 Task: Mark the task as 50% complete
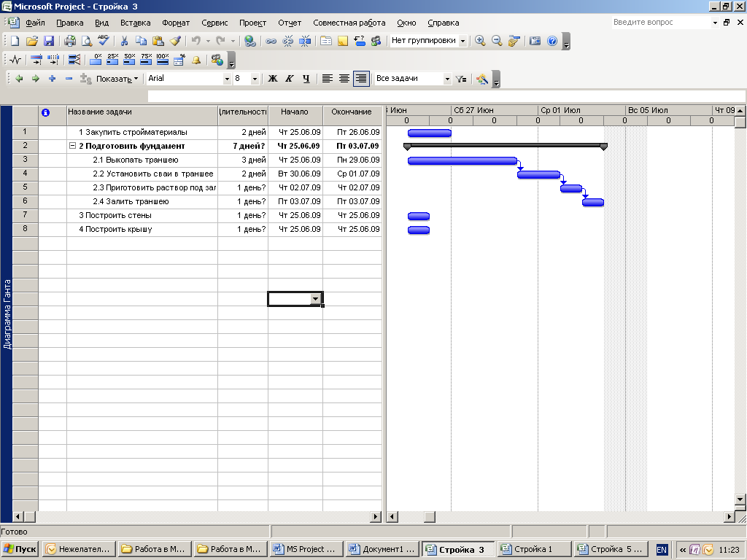point(129,60)
